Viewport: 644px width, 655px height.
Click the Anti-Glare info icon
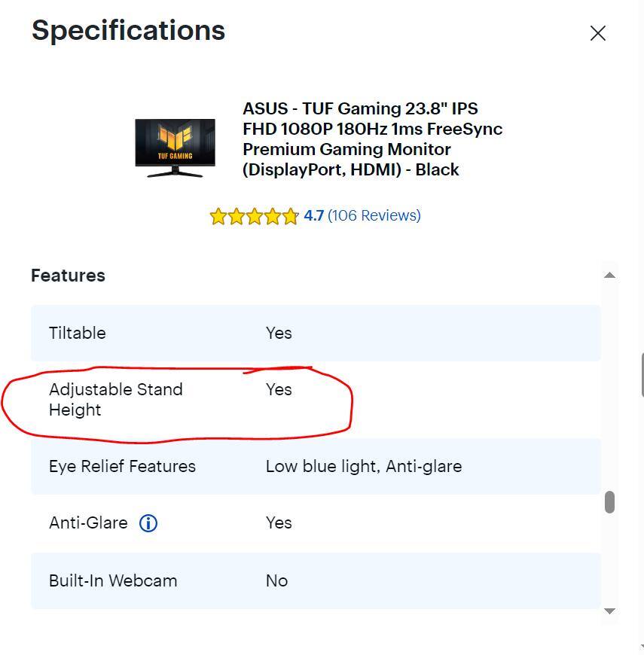(148, 523)
